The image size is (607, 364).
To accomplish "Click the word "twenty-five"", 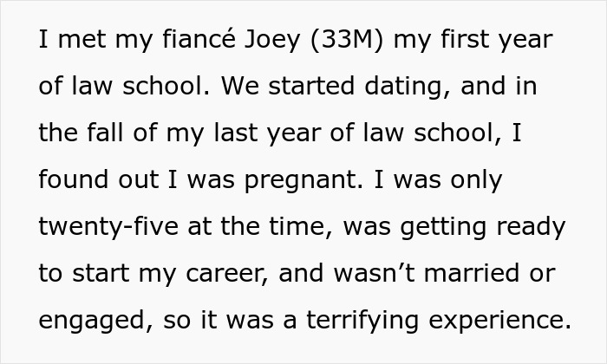I will pos(101,227).
